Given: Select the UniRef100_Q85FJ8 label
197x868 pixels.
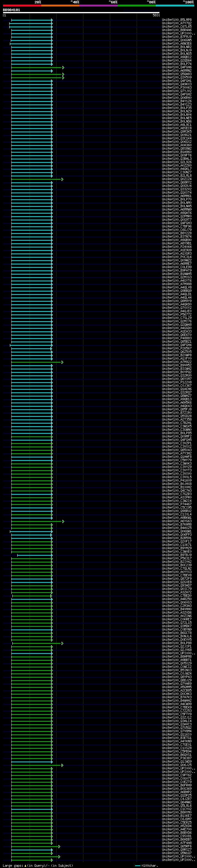Looking at the screenshot, I should pyautogui.click(x=177, y=410).
